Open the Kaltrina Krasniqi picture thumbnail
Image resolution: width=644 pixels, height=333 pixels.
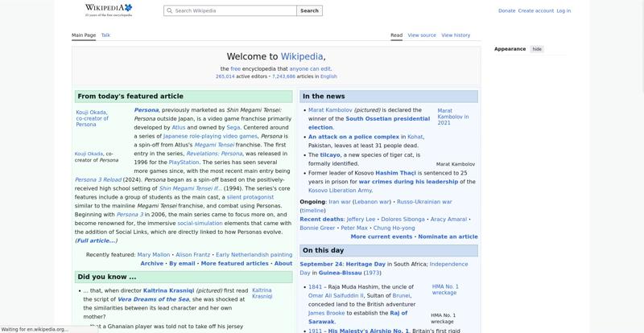tap(262, 293)
